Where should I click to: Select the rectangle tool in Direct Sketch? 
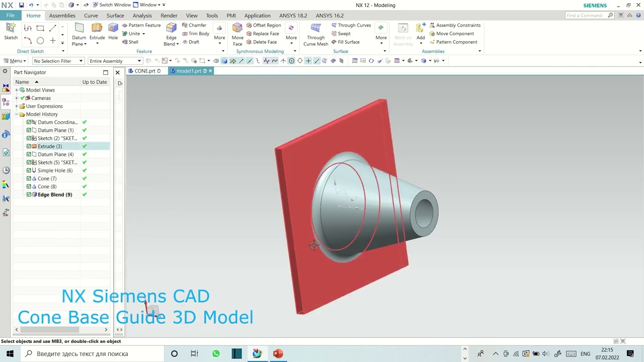coord(40,28)
